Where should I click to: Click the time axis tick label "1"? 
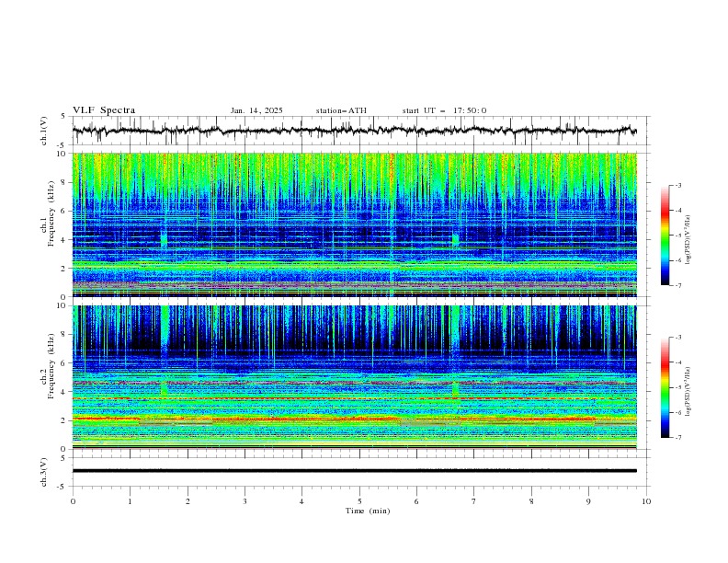coord(130,501)
